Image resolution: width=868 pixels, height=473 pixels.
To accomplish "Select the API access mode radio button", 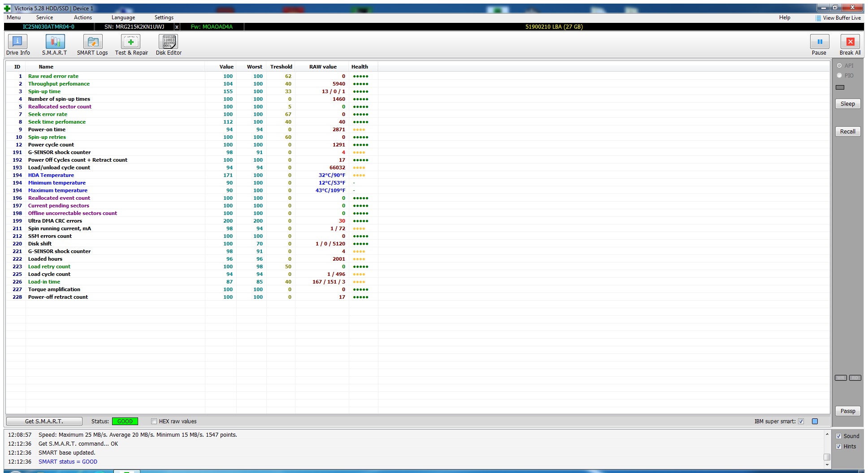I will tap(839, 66).
